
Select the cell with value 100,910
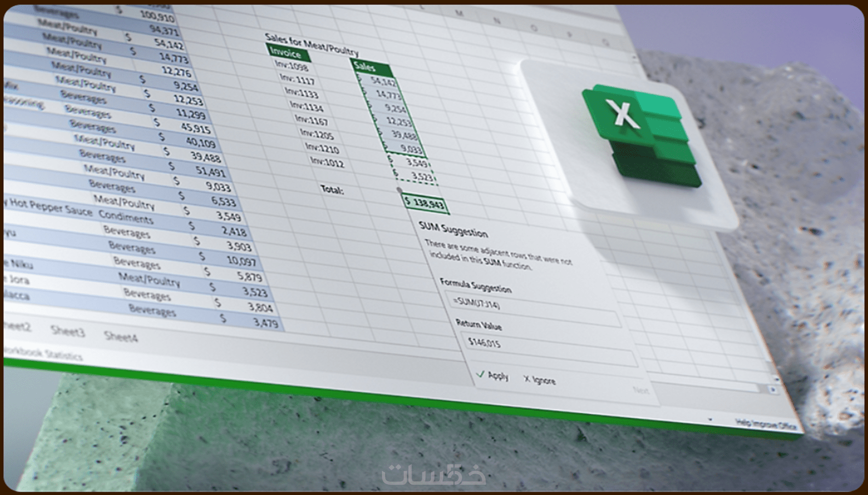tap(157, 16)
